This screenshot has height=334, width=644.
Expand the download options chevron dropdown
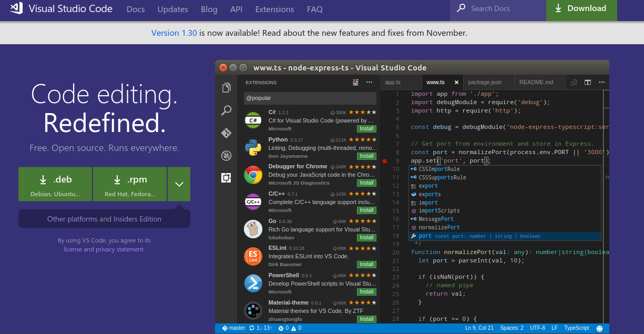pyautogui.click(x=179, y=184)
